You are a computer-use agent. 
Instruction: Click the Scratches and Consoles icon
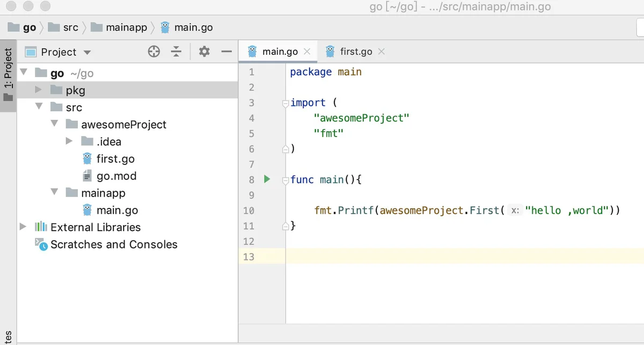(41, 243)
